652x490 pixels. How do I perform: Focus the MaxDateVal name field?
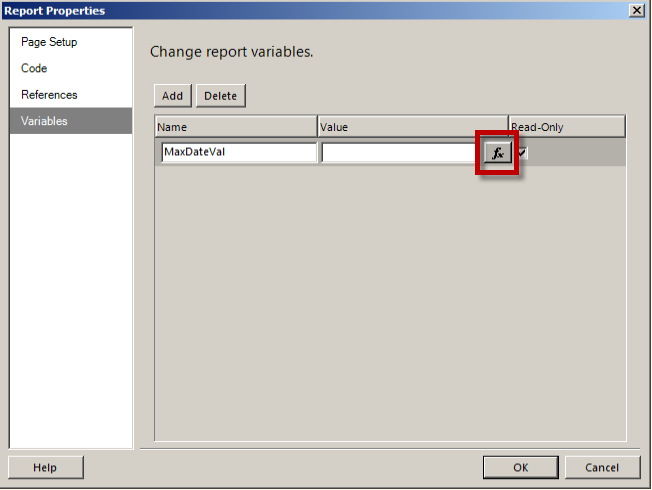coord(238,153)
